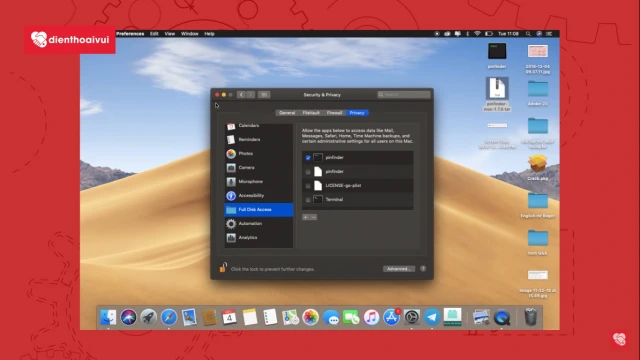Open iTunes from the Dock

(x=371, y=317)
